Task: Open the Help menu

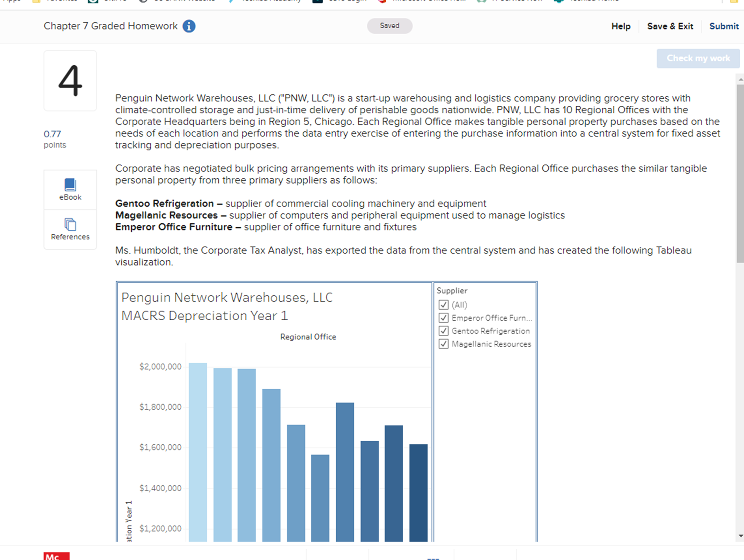Action: coord(621,26)
